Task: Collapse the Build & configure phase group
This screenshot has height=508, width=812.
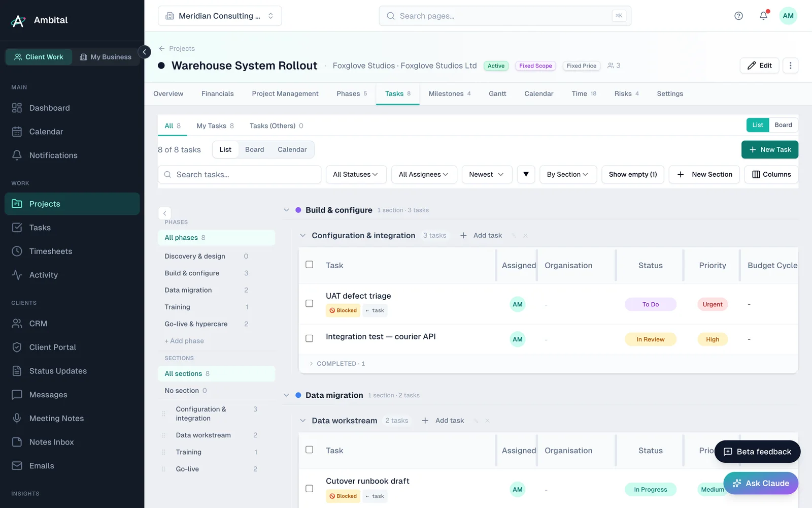Action: click(x=286, y=210)
